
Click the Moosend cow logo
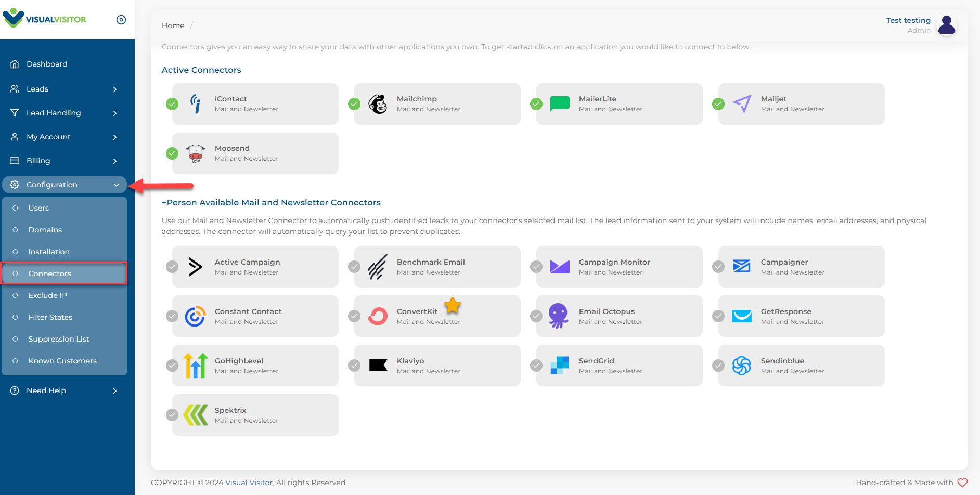pyautogui.click(x=196, y=153)
